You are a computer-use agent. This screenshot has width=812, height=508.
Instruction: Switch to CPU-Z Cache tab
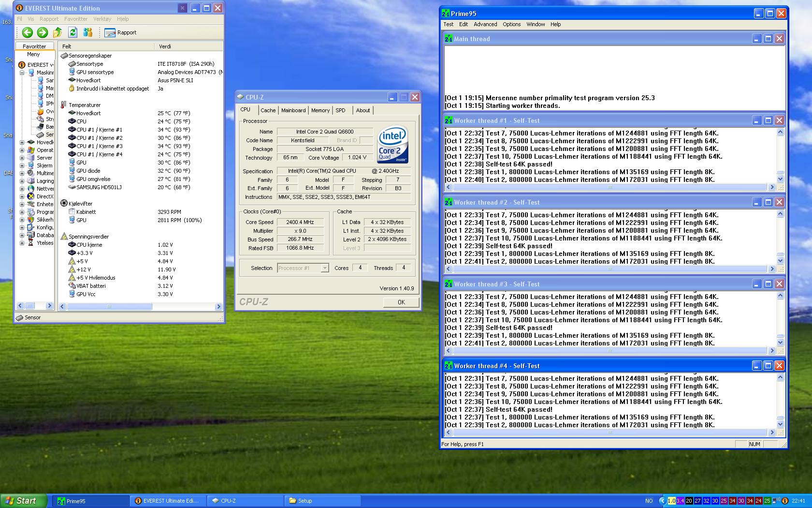pyautogui.click(x=268, y=110)
